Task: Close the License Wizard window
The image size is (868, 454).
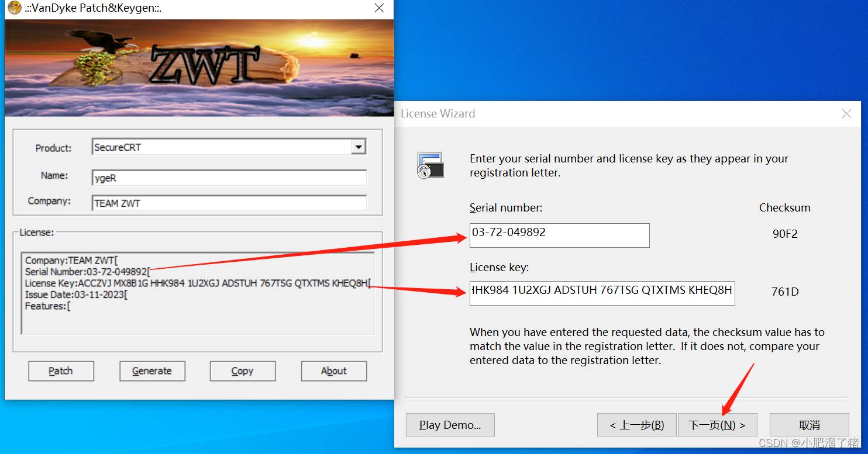Action: coord(846,114)
